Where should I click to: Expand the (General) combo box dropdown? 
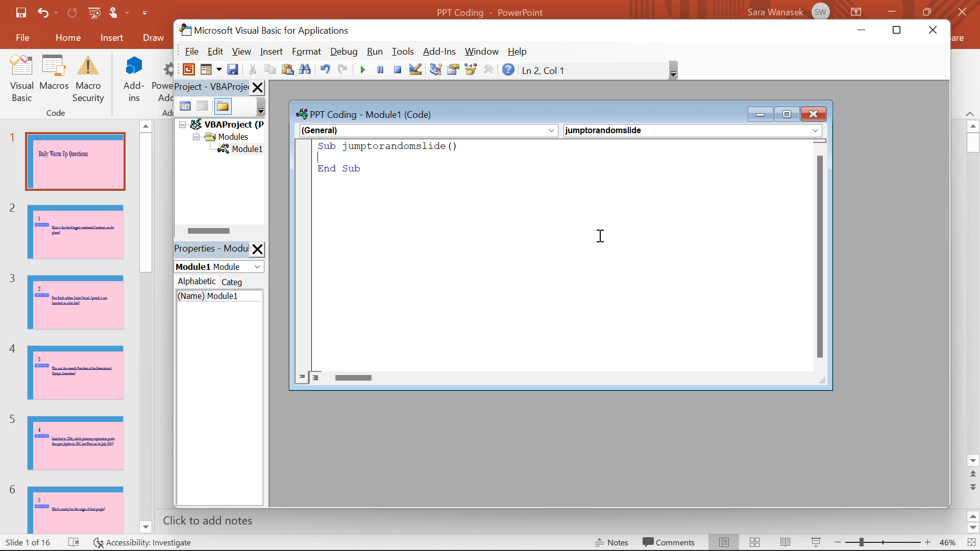[551, 131]
